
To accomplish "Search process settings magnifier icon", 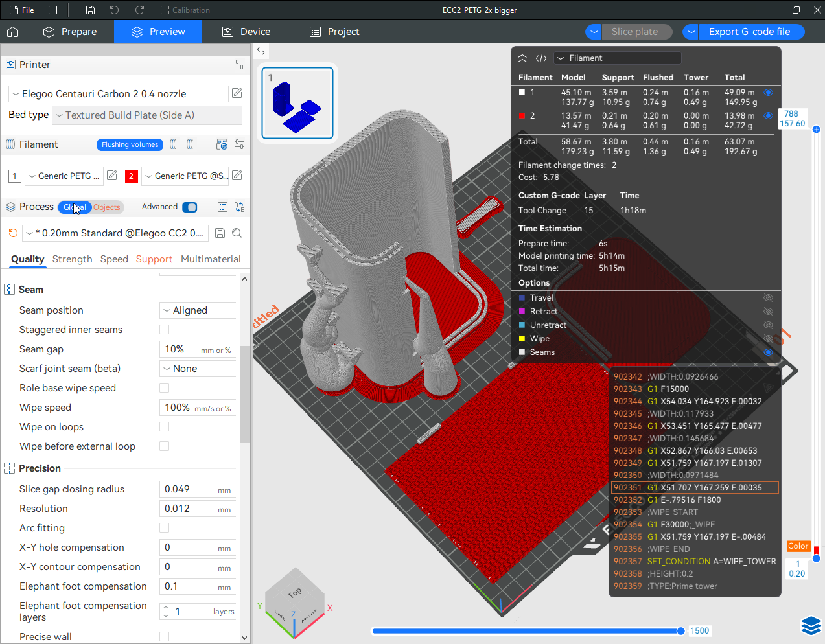I will 237,233.
